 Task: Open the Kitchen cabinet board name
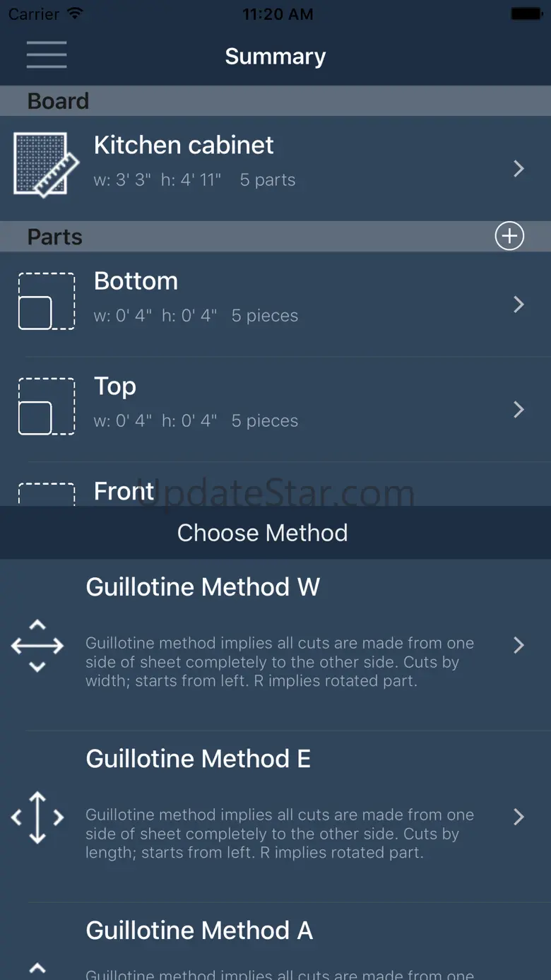(x=184, y=145)
